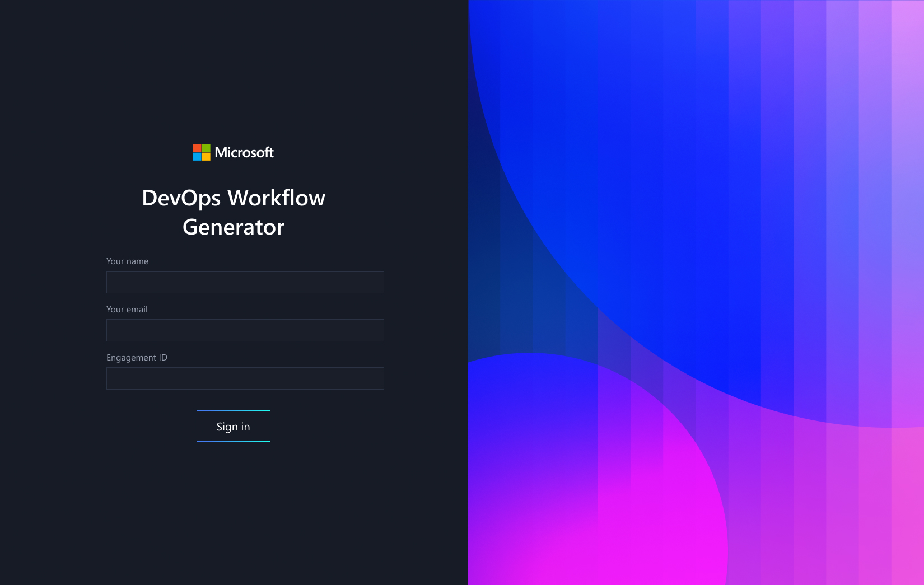Click the Your email label
Screen dimensions: 924x585
[127, 310]
